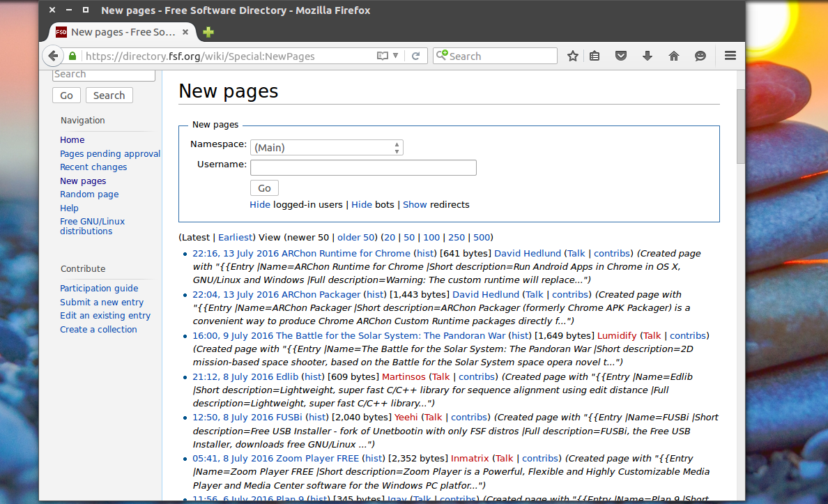Open the Pocket icon in the toolbar
Viewport: 828px width, 504px height.
point(620,56)
